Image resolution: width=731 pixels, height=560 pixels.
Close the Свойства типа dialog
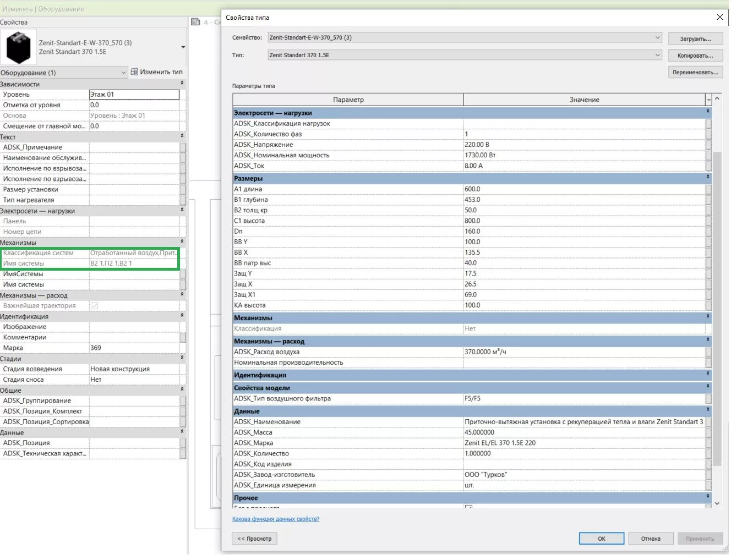pyautogui.click(x=719, y=17)
